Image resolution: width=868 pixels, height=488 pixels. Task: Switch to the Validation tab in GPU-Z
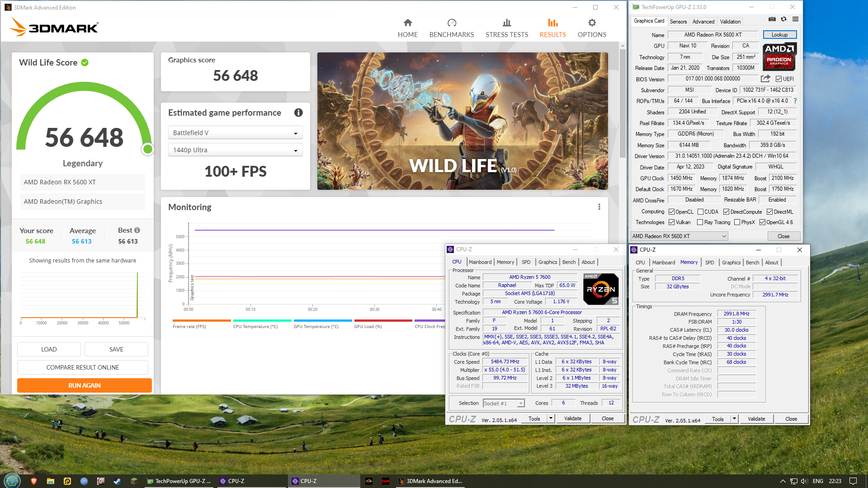point(730,22)
